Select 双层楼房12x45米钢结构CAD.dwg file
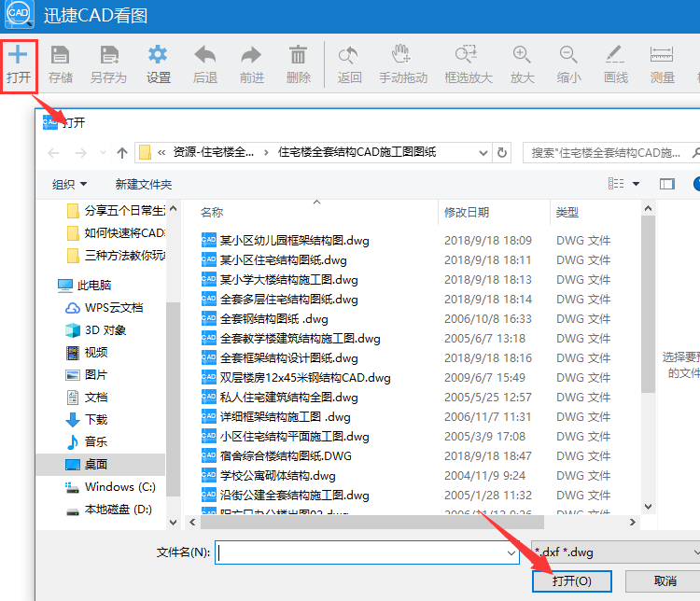 (x=296, y=378)
